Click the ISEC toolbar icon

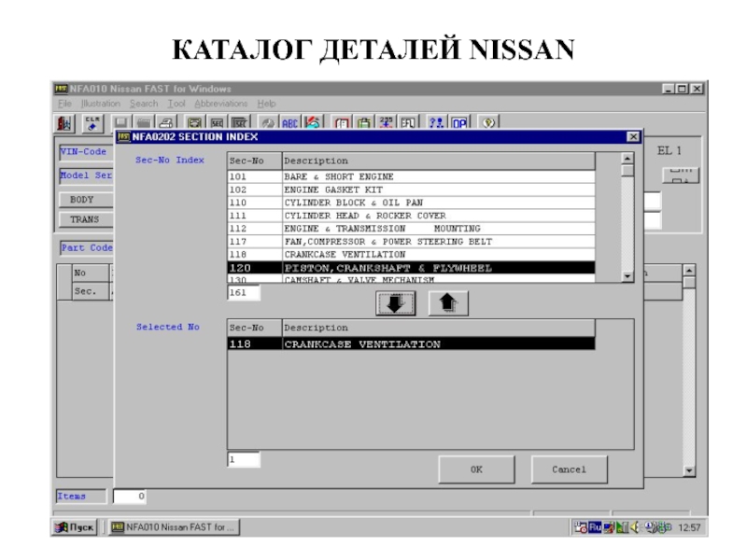240,123
